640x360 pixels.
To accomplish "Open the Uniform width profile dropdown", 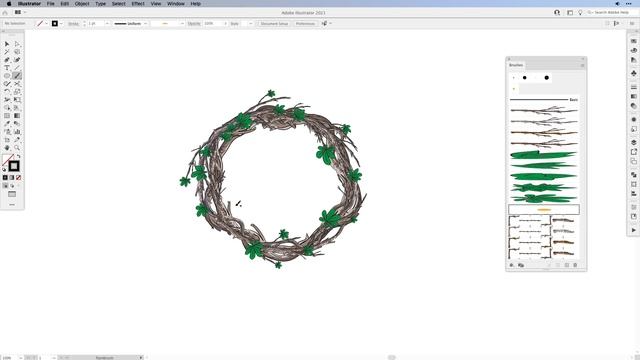I will click(x=145, y=24).
